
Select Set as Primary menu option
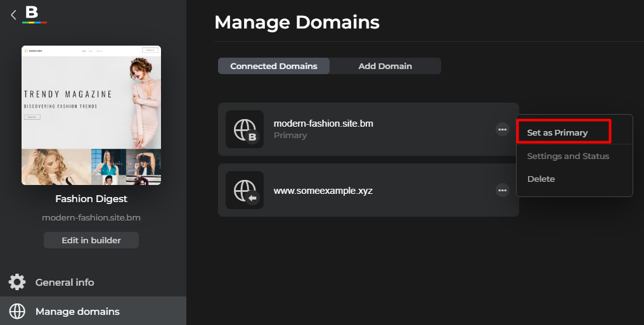tap(557, 132)
